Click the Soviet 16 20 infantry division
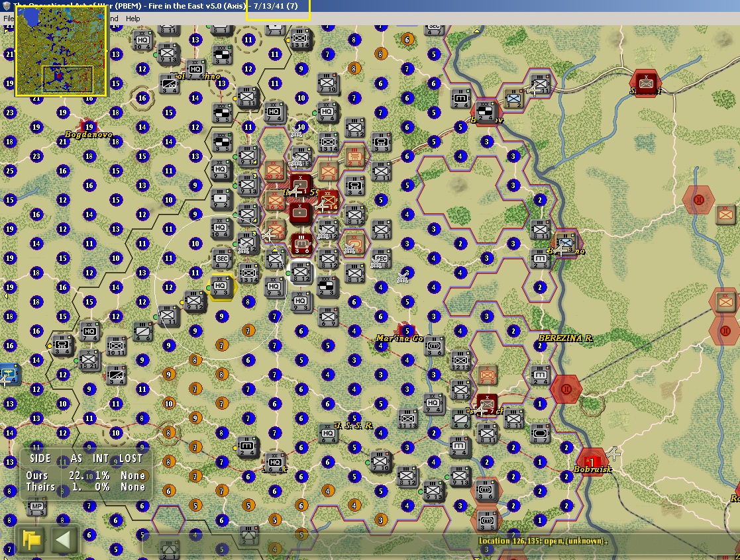Viewport: 740px width, 560px height. tap(274, 201)
